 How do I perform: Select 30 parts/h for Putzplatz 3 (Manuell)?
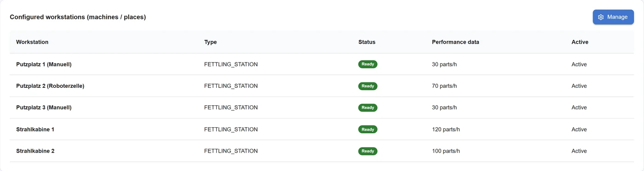tap(444, 108)
